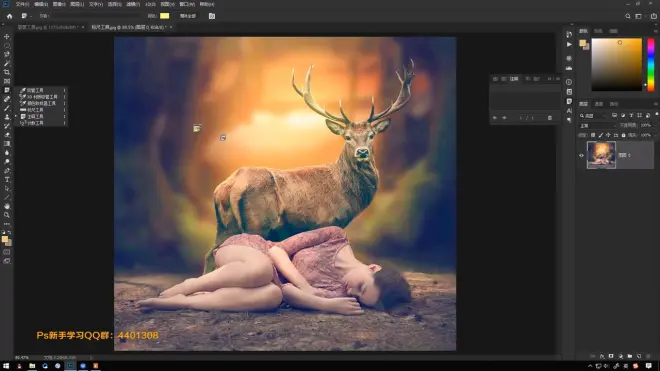The image size is (660, 371).
Task: Toggle the layer filter on/off switch
Action: (657, 115)
